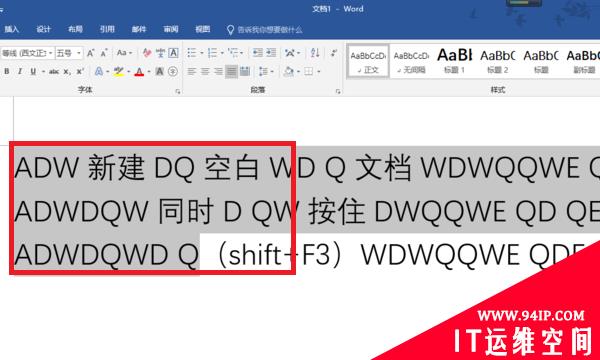Toggle italic formatting
The image size is (600, 360).
(20, 72)
